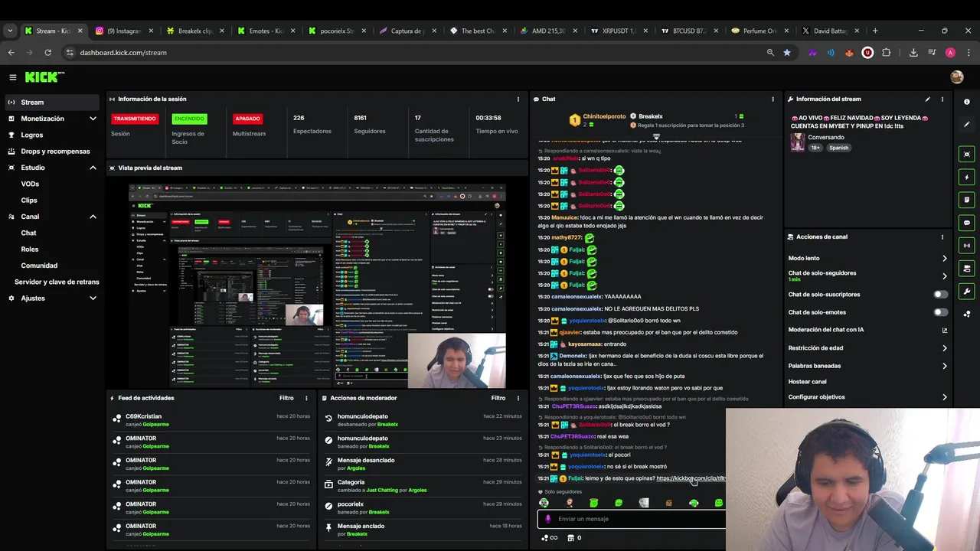Viewport: 980px width, 551px height.
Task: Open Filtro in Acciones de moderador
Action: (x=498, y=398)
